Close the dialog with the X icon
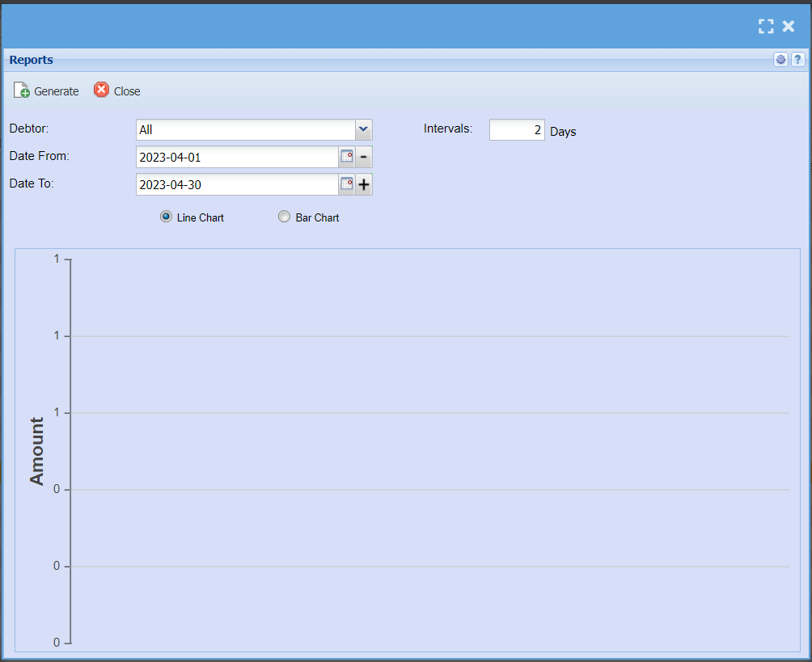Viewport: 812px width, 662px height. point(789,27)
